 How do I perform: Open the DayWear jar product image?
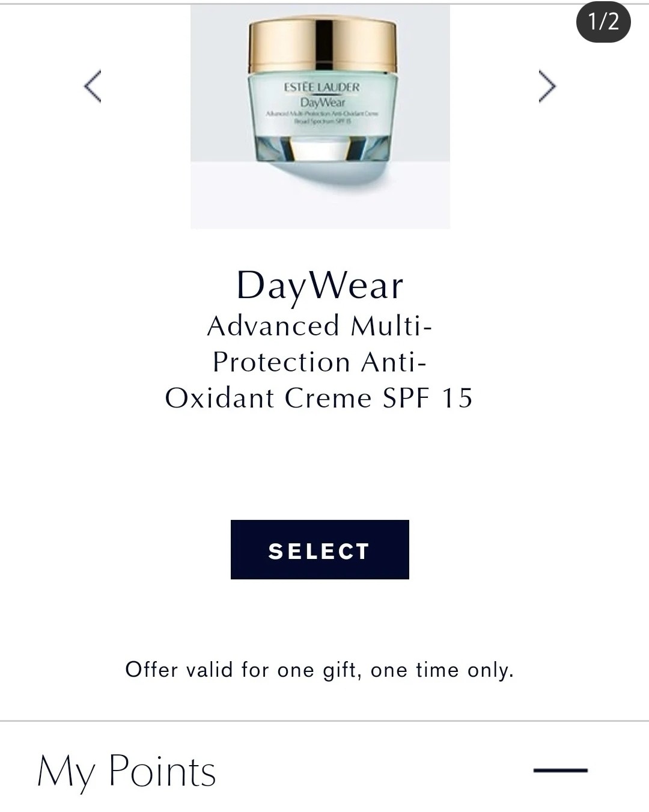(x=320, y=117)
